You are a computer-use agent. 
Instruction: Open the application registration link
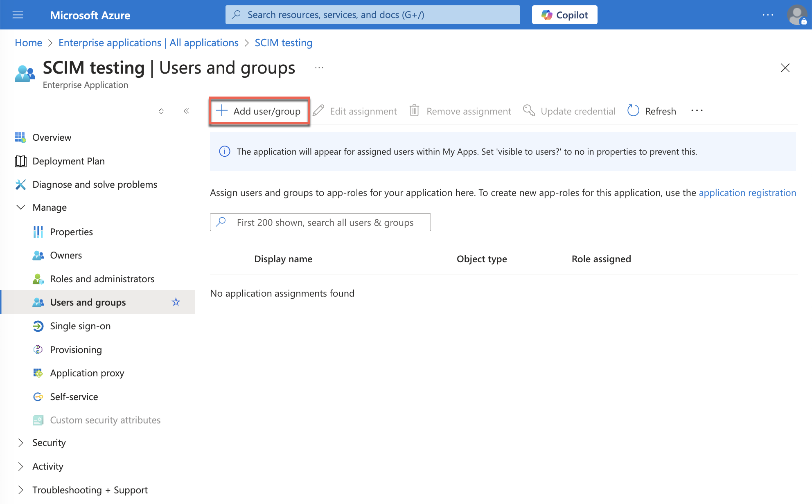[748, 193]
